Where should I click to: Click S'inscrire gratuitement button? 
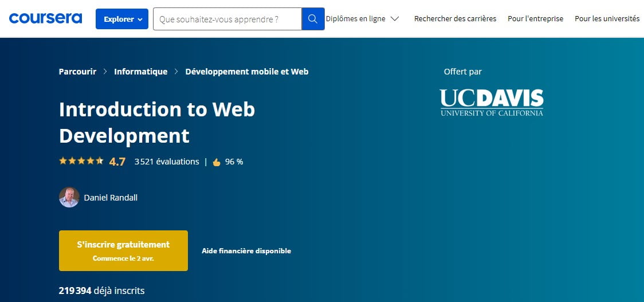coord(123,250)
